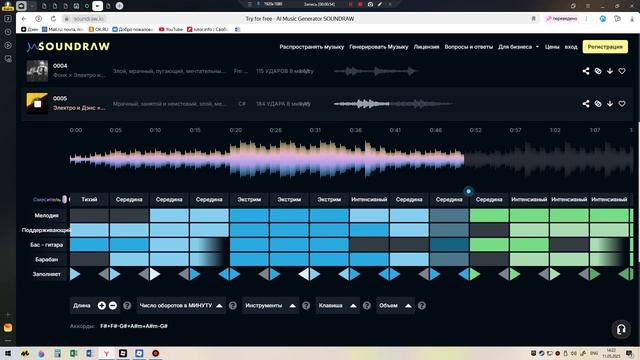Toggle Заполняет fill triangle under Тихий block
Screen dimensions: 640x360
tap(74, 274)
